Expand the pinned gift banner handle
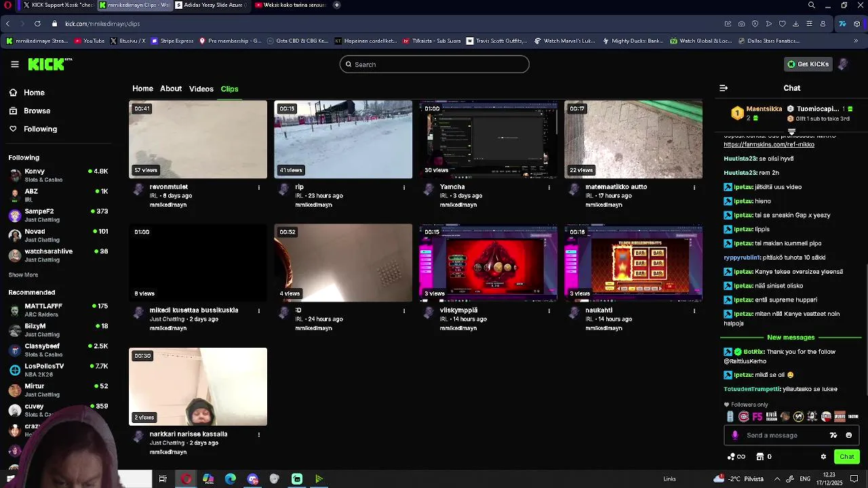 791,131
